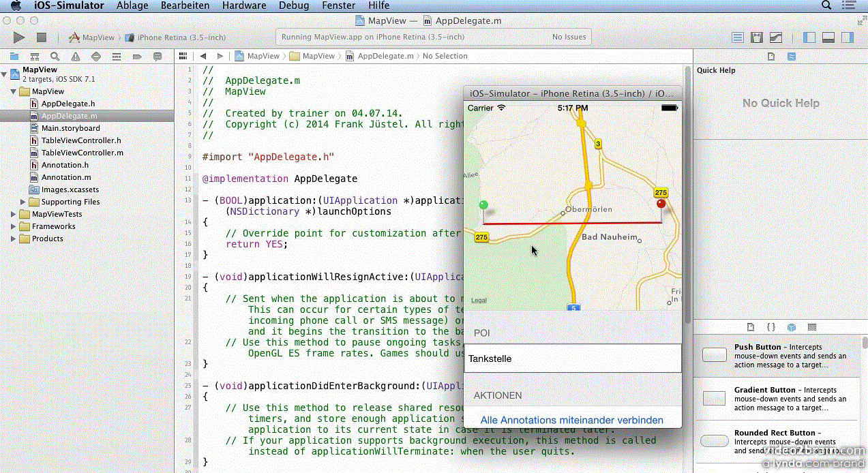Open the Find navigator magnifier icon

tap(55, 57)
